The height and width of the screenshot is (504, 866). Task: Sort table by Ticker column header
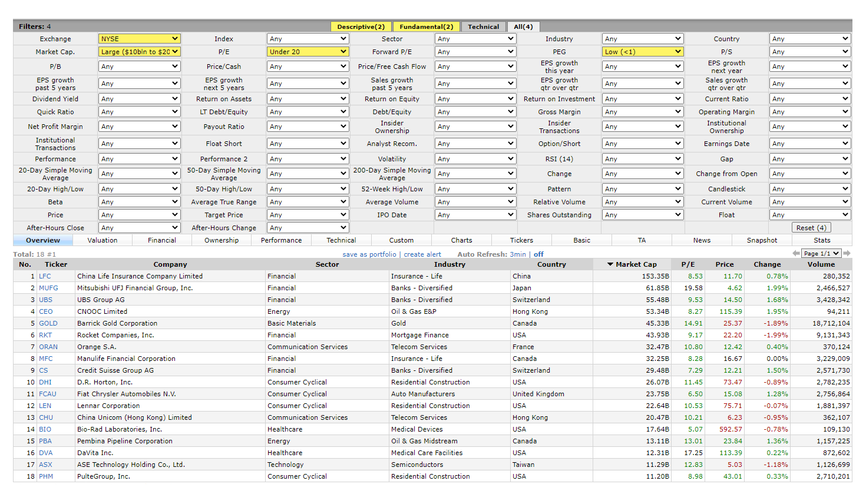pyautogui.click(x=56, y=264)
